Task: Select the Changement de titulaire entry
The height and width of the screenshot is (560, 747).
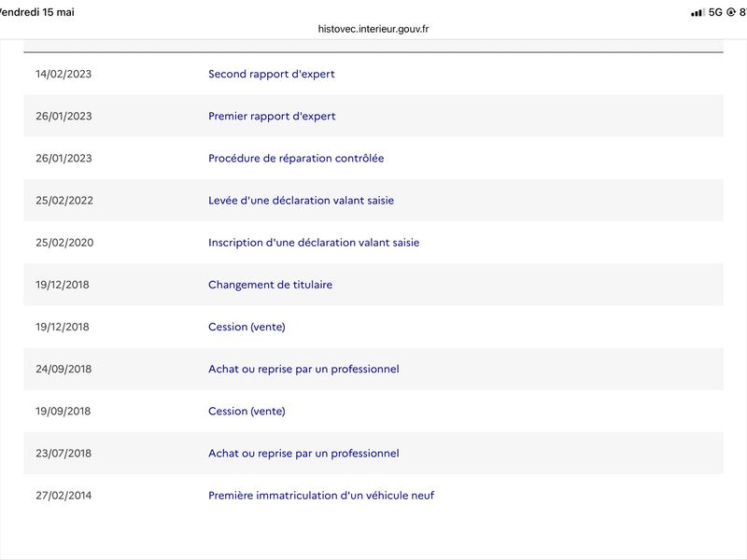Action: pyautogui.click(x=270, y=285)
